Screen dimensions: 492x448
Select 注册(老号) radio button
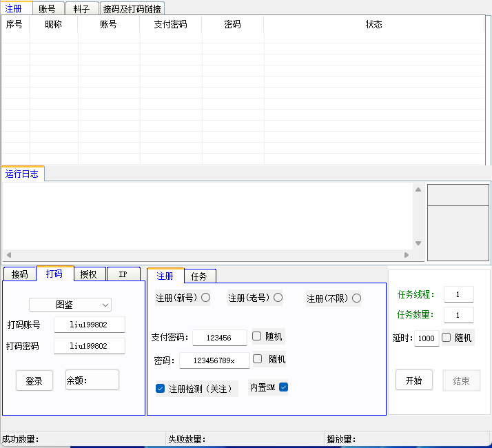tap(278, 298)
